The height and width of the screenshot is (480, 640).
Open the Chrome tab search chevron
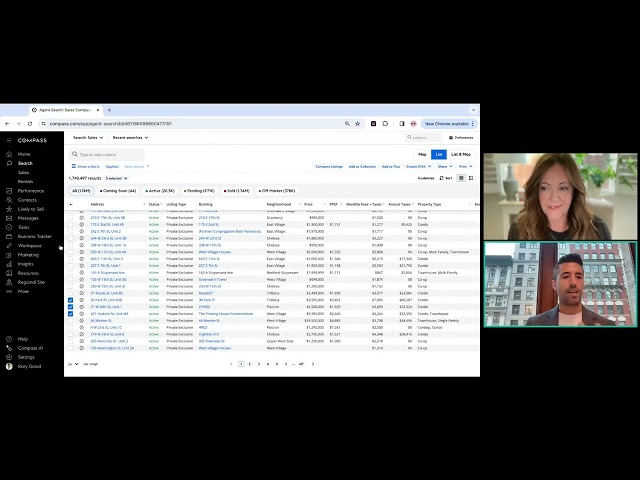pyautogui.click(x=473, y=110)
